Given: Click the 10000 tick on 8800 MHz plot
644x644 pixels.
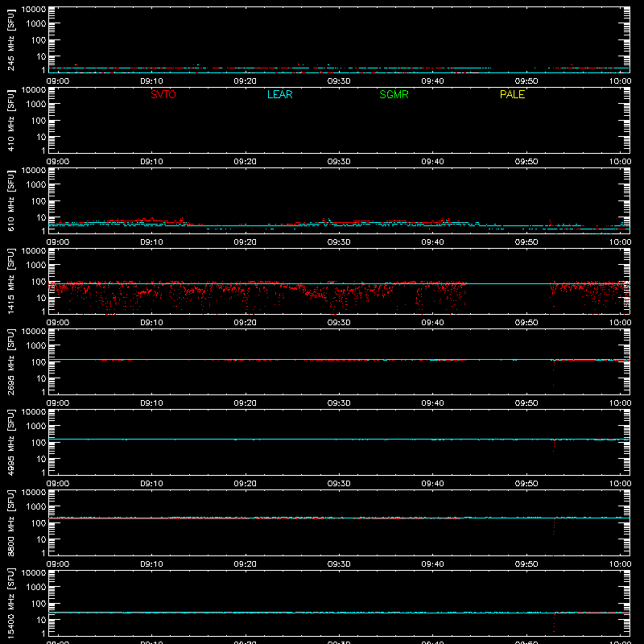Looking at the screenshot, I should (34, 493).
